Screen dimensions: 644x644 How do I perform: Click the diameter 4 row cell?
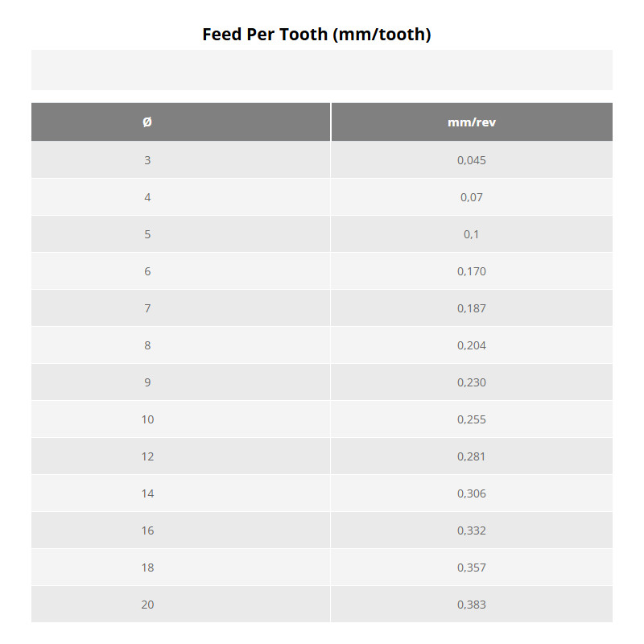[x=147, y=197]
